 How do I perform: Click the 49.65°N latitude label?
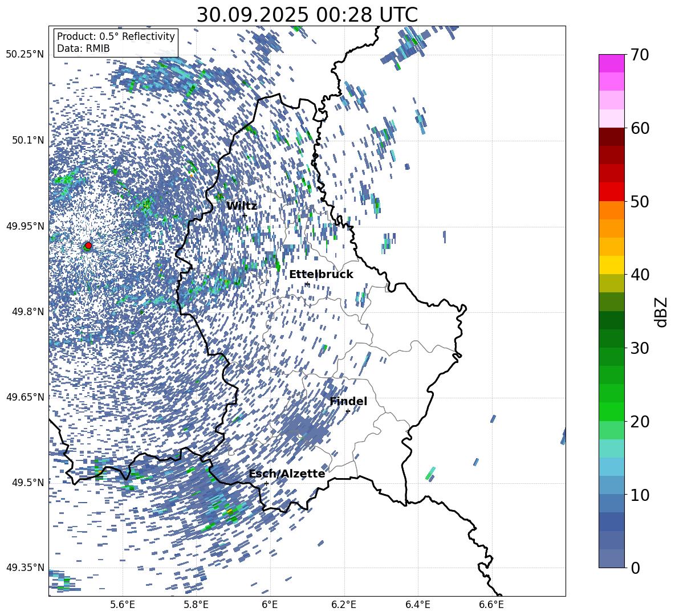[25, 397]
